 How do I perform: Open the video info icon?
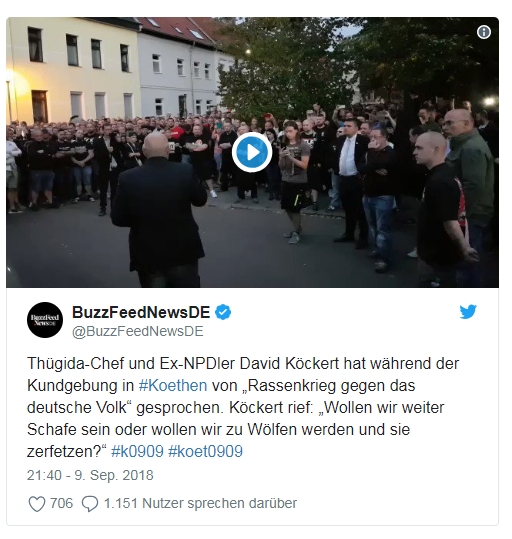click(x=483, y=32)
